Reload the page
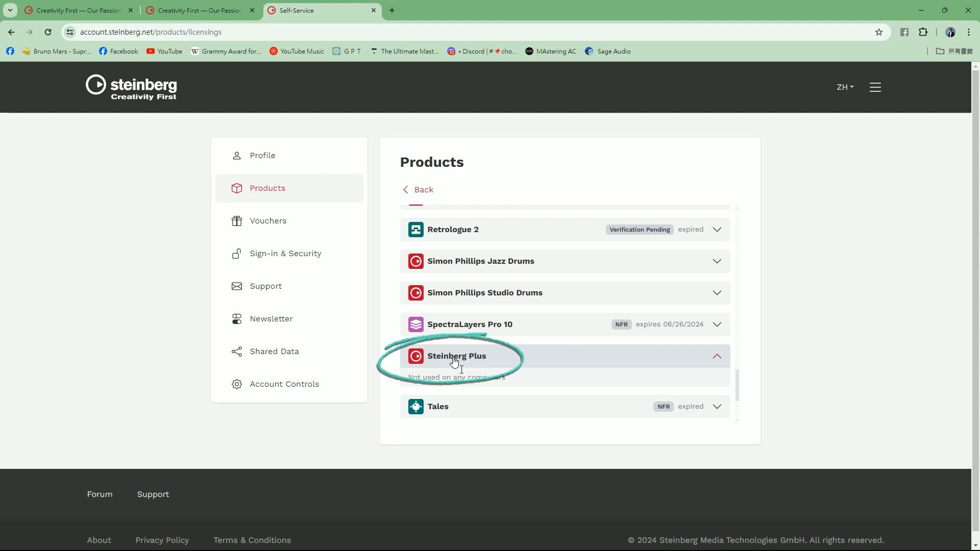The width and height of the screenshot is (980, 551). [48, 32]
